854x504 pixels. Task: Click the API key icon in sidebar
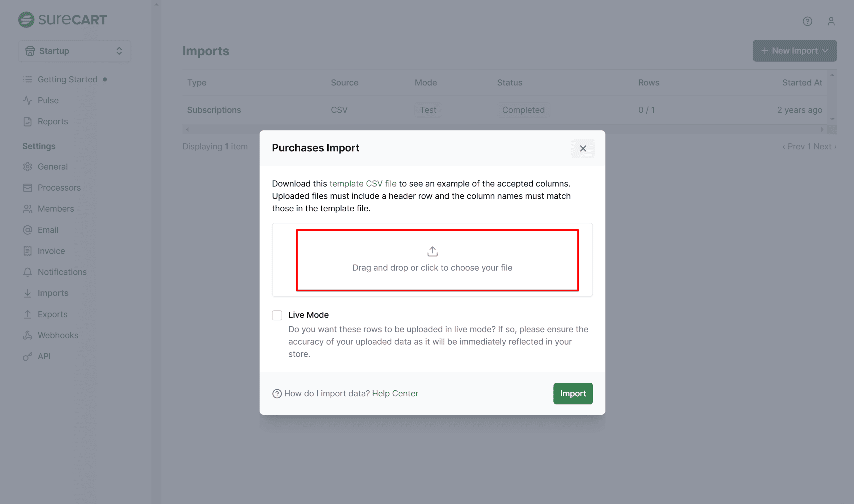[x=28, y=356]
